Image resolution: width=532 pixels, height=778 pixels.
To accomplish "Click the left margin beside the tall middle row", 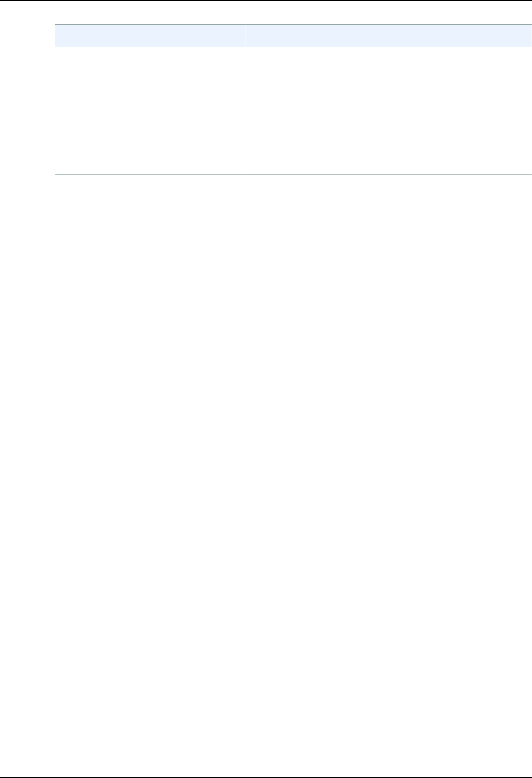I will click(27, 122).
